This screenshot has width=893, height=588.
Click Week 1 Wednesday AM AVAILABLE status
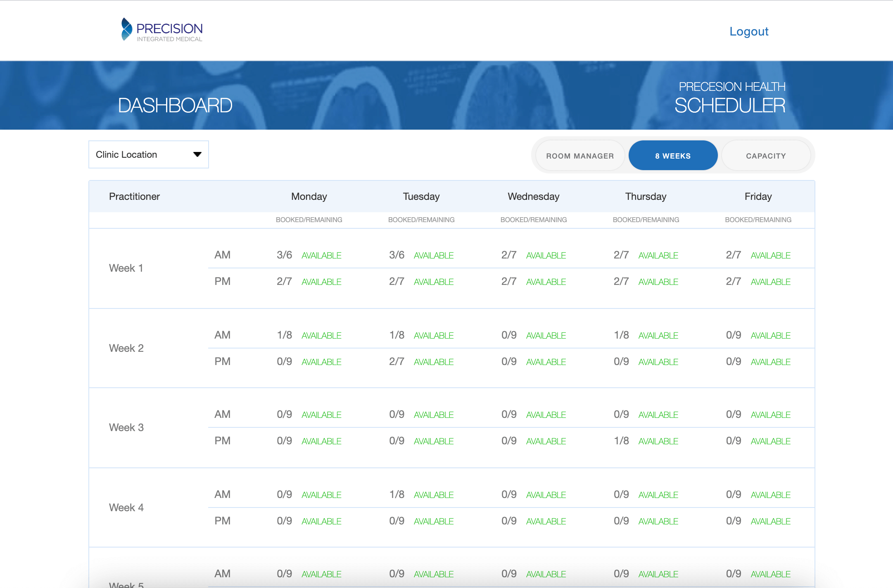(546, 256)
